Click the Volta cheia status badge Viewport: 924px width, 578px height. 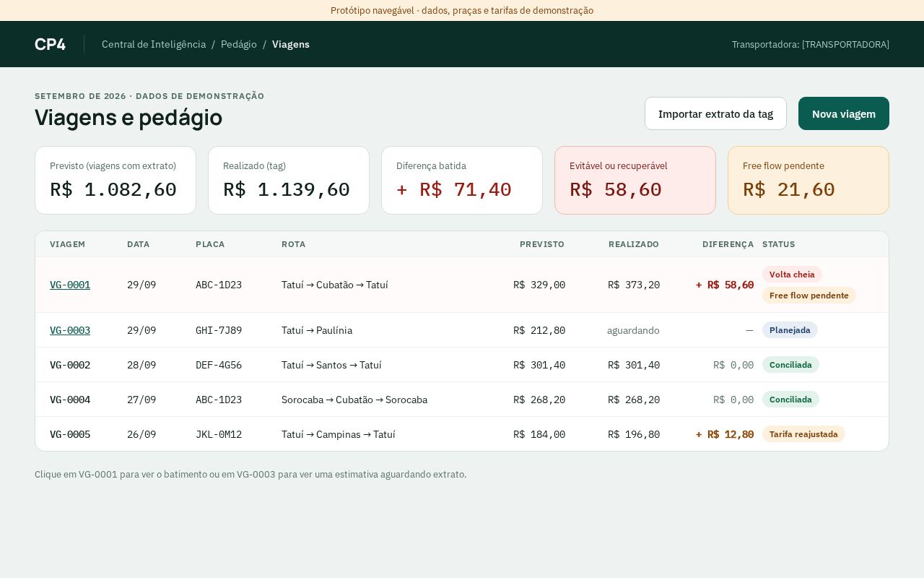coord(792,275)
